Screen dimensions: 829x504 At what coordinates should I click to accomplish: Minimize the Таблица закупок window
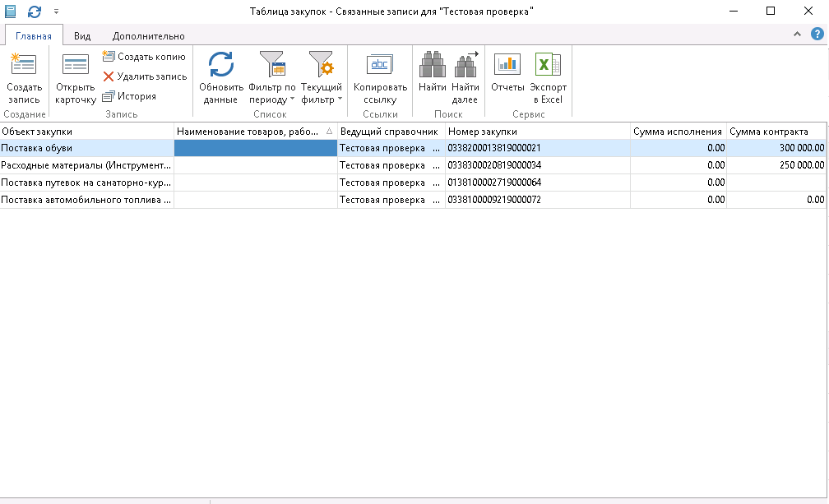tap(734, 11)
